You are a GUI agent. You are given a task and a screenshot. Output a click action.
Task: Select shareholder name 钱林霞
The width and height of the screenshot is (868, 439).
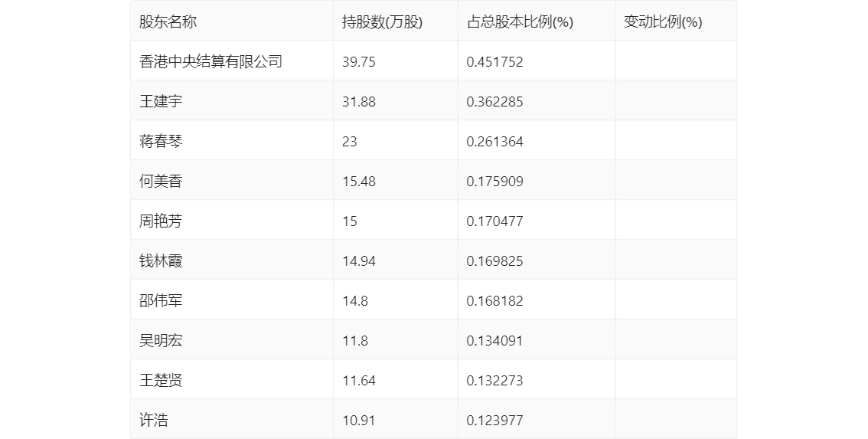point(161,261)
